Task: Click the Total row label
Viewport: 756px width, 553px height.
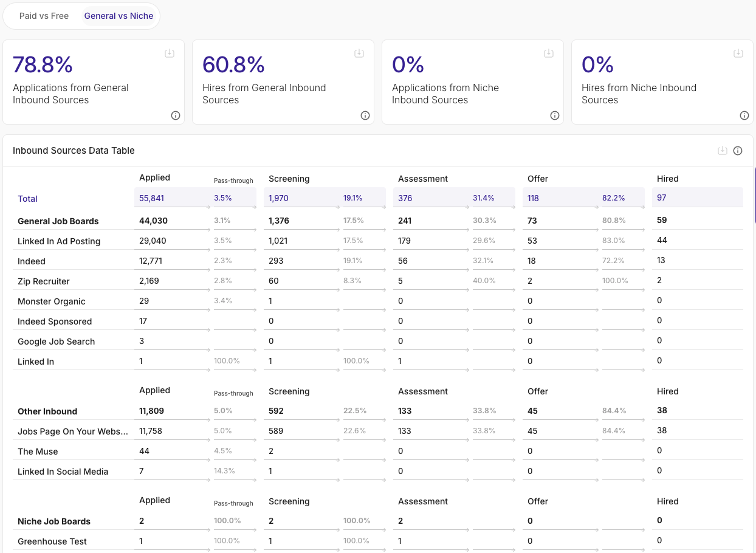Action: pyautogui.click(x=28, y=199)
